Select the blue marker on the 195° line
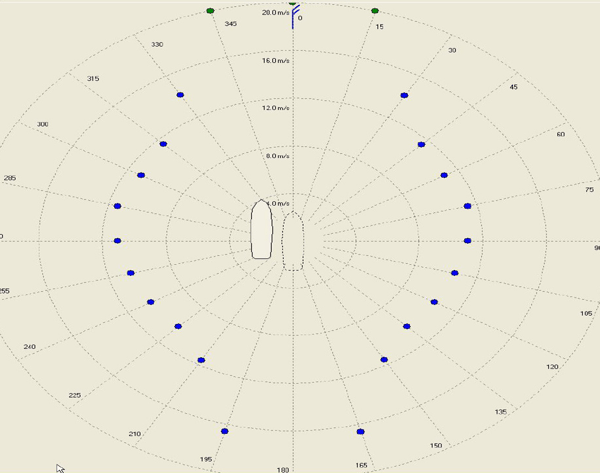Screen dimensions: 600x473 coord(225,431)
